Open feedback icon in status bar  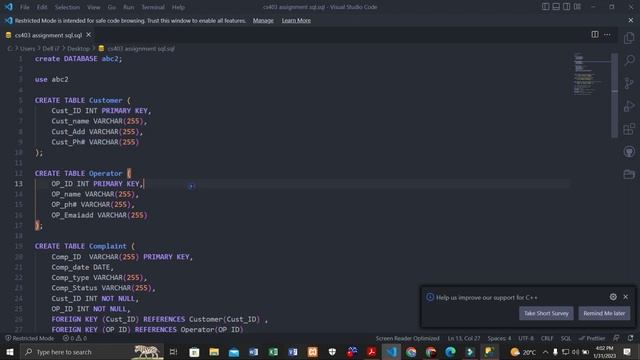[x=616, y=338]
